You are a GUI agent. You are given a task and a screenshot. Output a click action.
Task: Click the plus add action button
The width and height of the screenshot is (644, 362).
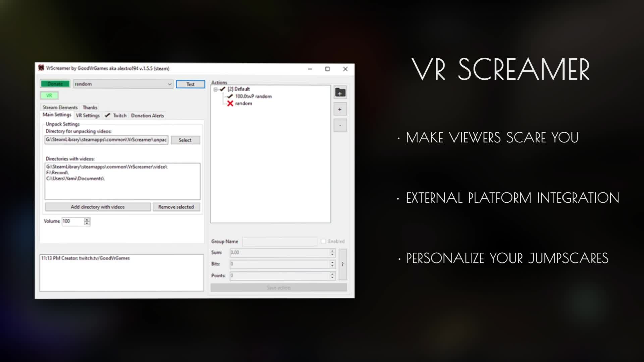340,109
